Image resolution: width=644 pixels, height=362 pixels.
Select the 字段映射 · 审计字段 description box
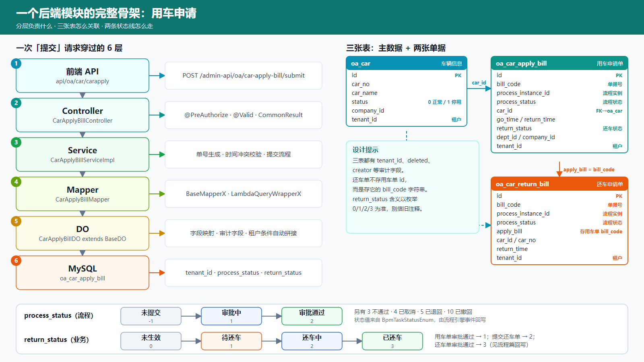tap(244, 233)
